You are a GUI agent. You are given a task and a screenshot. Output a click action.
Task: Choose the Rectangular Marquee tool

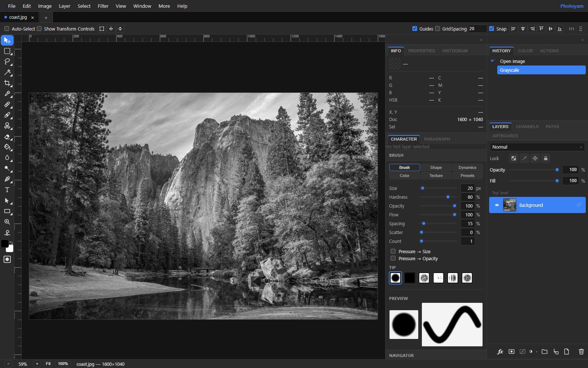[7, 51]
